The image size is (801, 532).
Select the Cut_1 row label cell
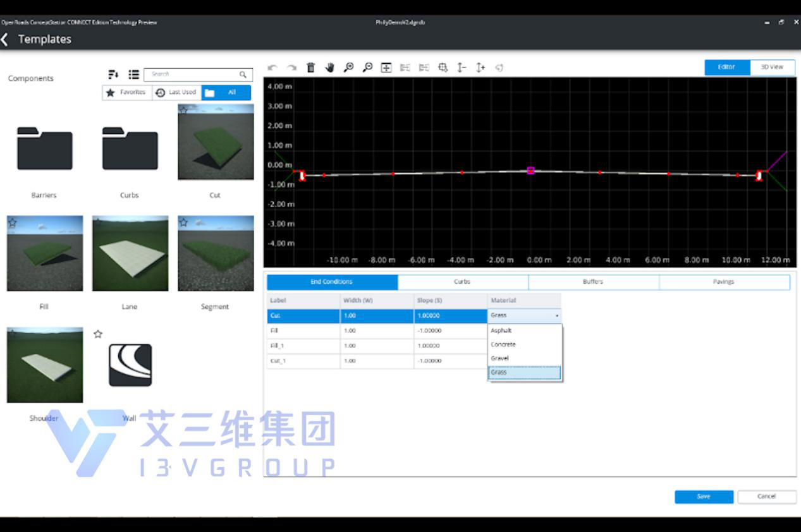click(303, 361)
